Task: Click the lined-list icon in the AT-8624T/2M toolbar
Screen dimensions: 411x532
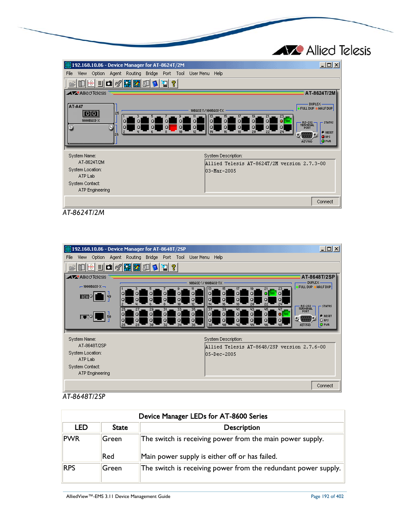Action: pyautogui.click(x=100, y=84)
